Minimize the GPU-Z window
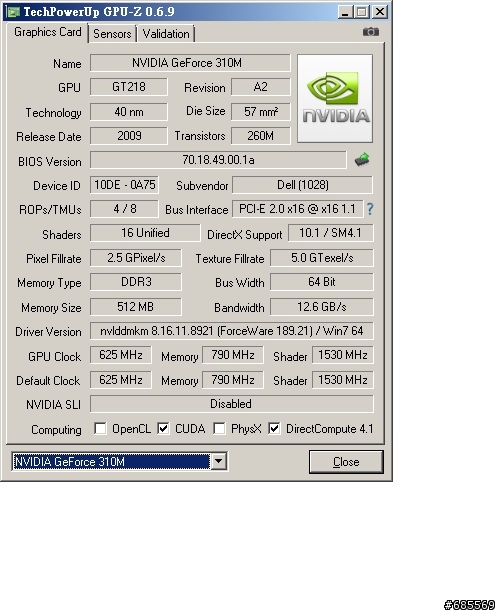This screenshot has height=613, width=500. (x=345, y=12)
